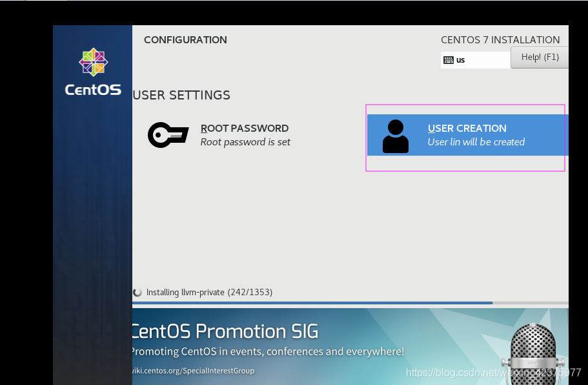Open the Help! (F1) button
The image size is (588, 385).
pyautogui.click(x=540, y=57)
